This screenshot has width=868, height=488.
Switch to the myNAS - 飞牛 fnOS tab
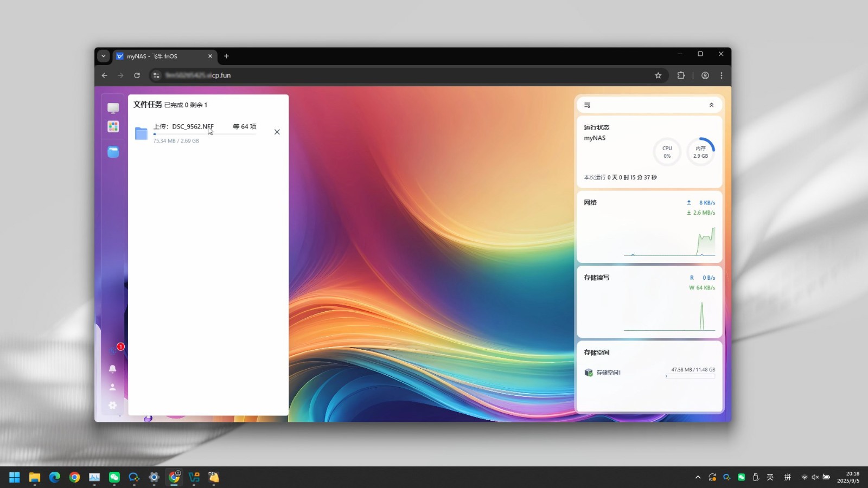[163, 56]
